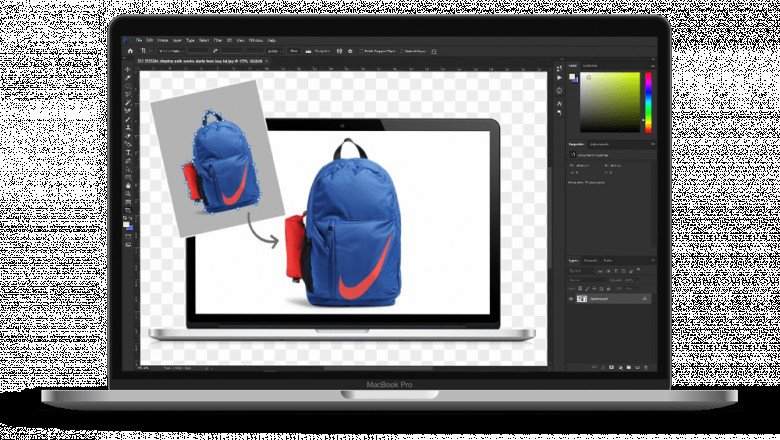The height and width of the screenshot is (440, 780).
Task: Click the link layers icon
Action: tap(594, 367)
